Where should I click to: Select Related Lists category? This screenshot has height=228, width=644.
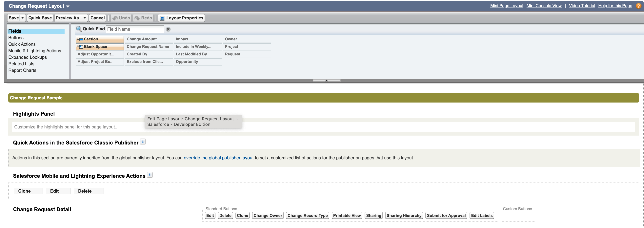21,64
